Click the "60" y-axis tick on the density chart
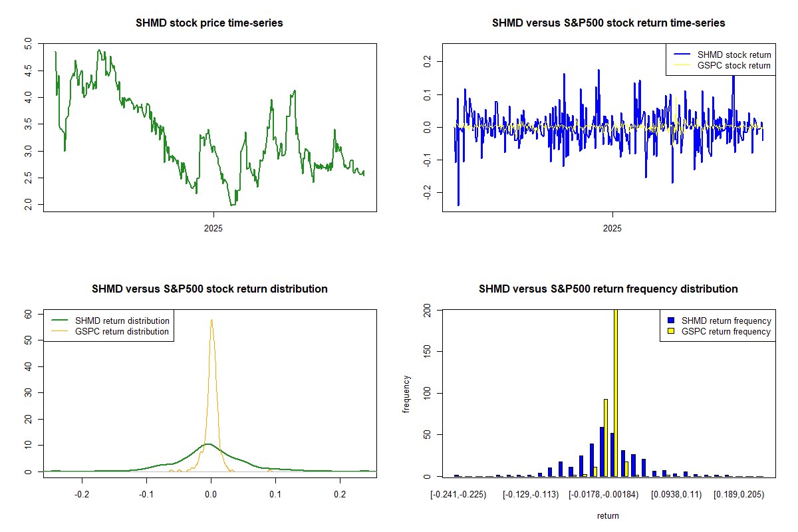798x532 pixels. 29,312
